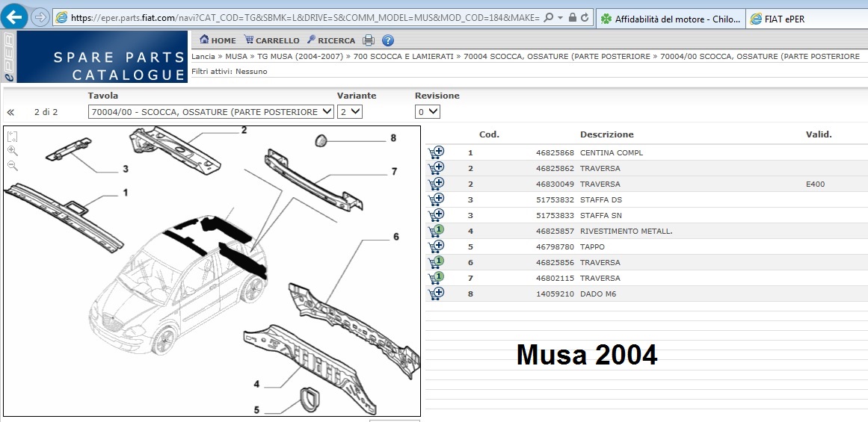
Task: Click the ePER Spare Parts Catalogue logo
Action: tap(94, 57)
